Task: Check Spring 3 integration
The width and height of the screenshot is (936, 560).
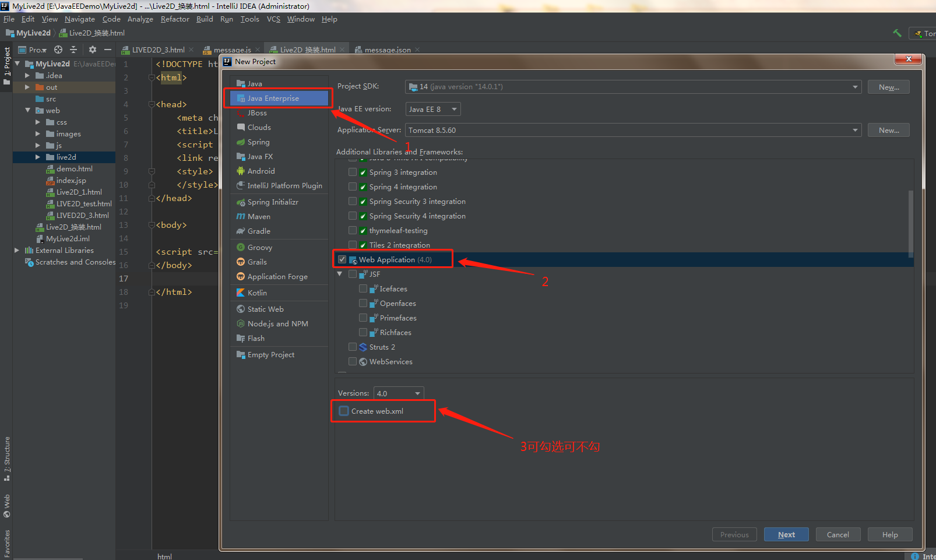Action: coord(353,172)
